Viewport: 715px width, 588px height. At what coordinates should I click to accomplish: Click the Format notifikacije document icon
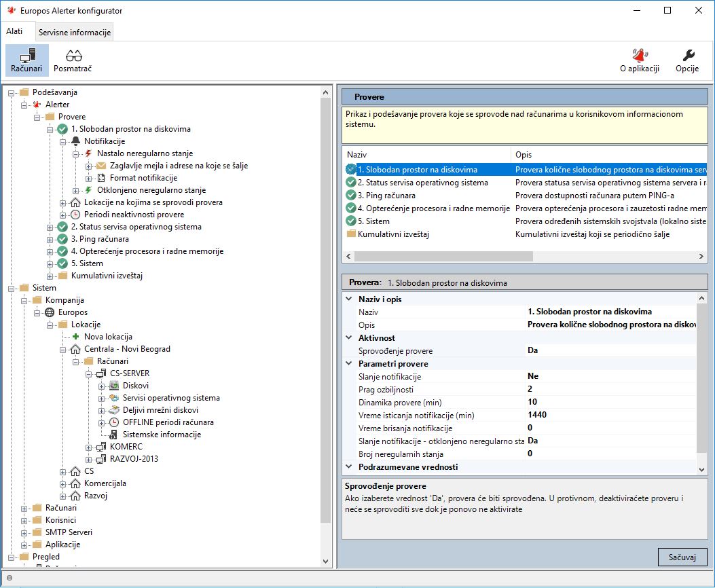click(101, 178)
